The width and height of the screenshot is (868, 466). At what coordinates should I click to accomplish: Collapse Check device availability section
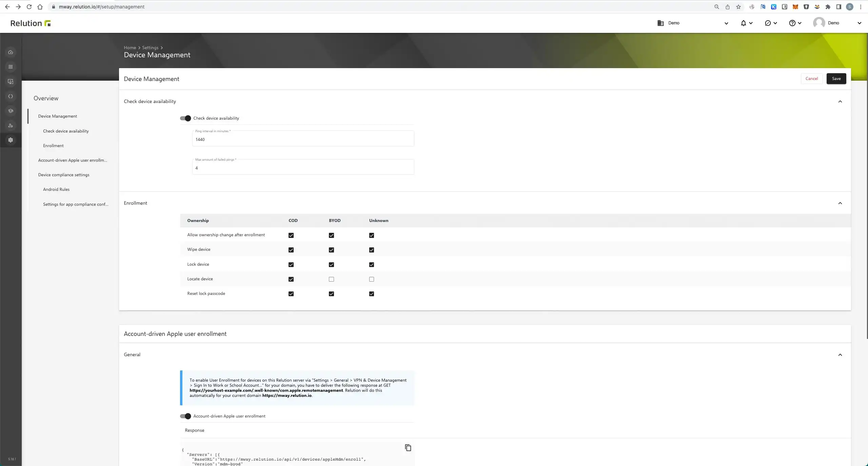click(840, 101)
